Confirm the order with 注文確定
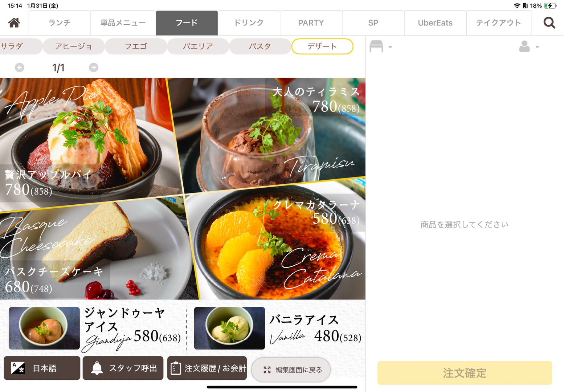Image resolution: width=564 pixels, height=392 pixels. (x=465, y=373)
